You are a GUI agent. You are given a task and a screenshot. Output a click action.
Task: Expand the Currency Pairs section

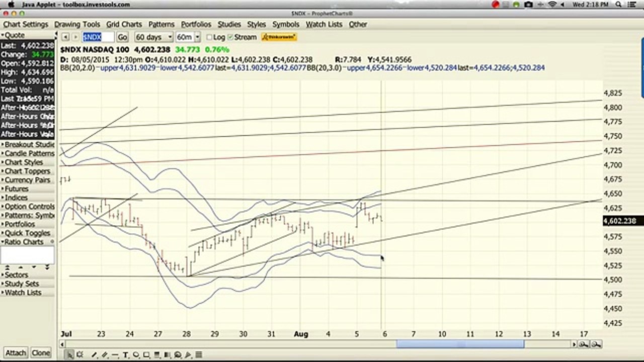point(27,180)
